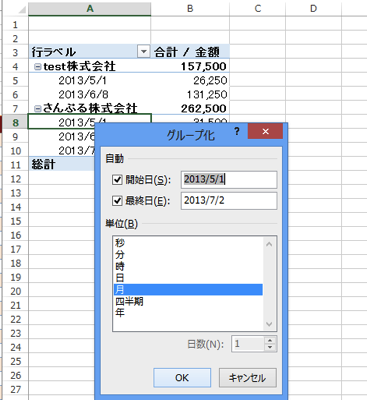Select 分 in the unit list
Image resolution: width=367 pixels, height=400 pixels.
[188, 254]
